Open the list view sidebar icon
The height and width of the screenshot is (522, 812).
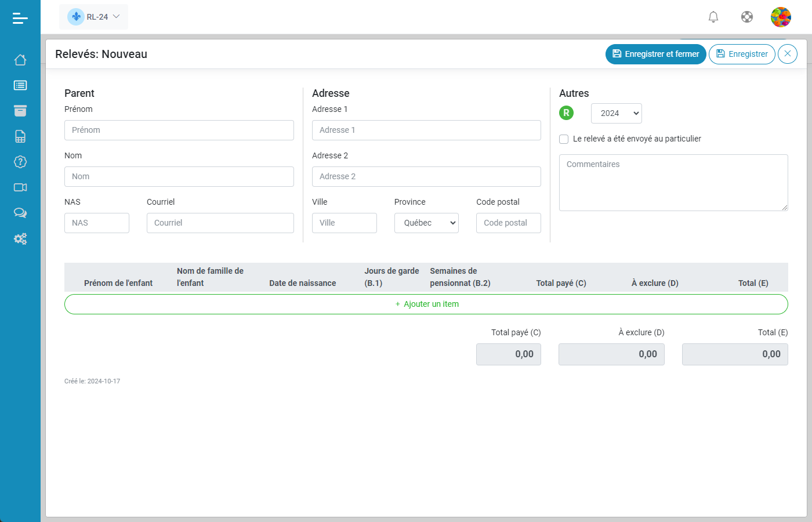(20, 85)
